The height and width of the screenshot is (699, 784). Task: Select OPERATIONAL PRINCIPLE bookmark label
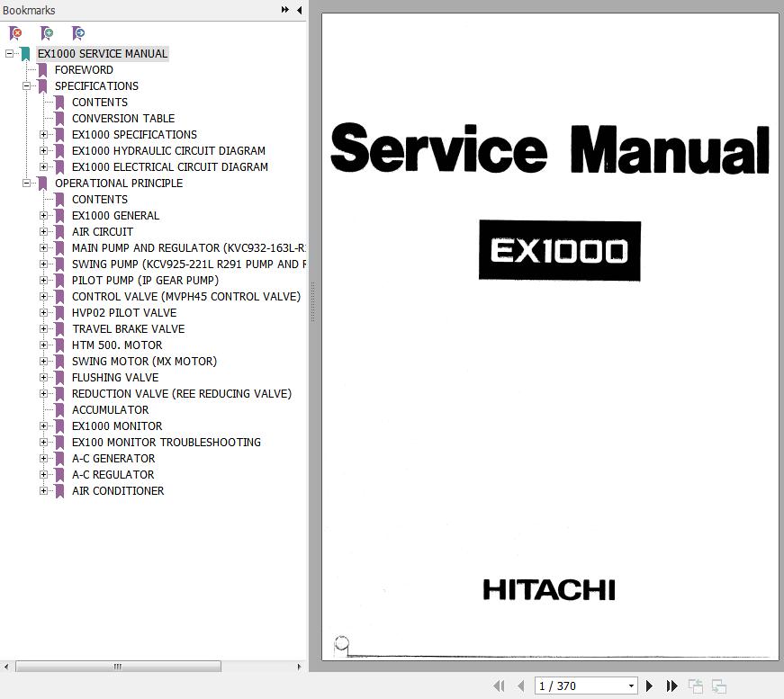click(119, 183)
